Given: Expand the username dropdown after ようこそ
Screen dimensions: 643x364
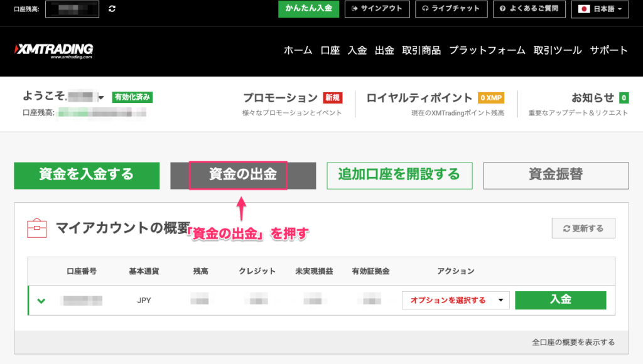Looking at the screenshot, I should tap(100, 98).
